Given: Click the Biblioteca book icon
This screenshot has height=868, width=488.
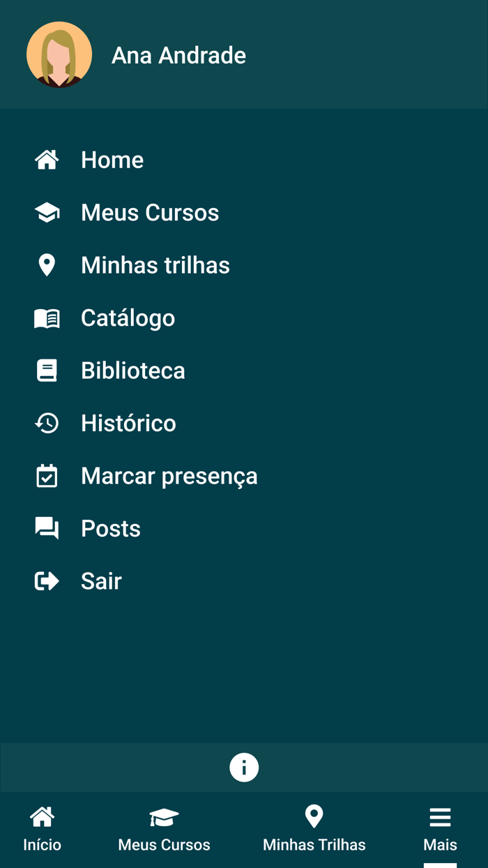Looking at the screenshot, I should click(47, 370).
